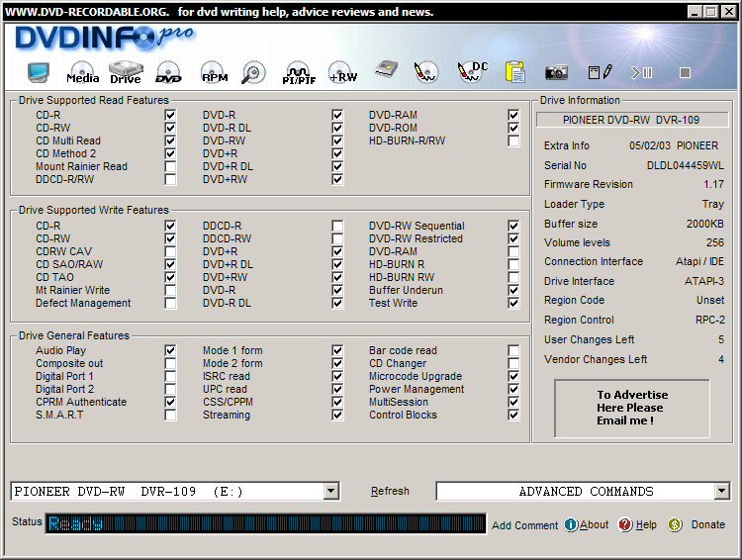
Task: Open the drive selection dropdown arrow
Action: 331,492
